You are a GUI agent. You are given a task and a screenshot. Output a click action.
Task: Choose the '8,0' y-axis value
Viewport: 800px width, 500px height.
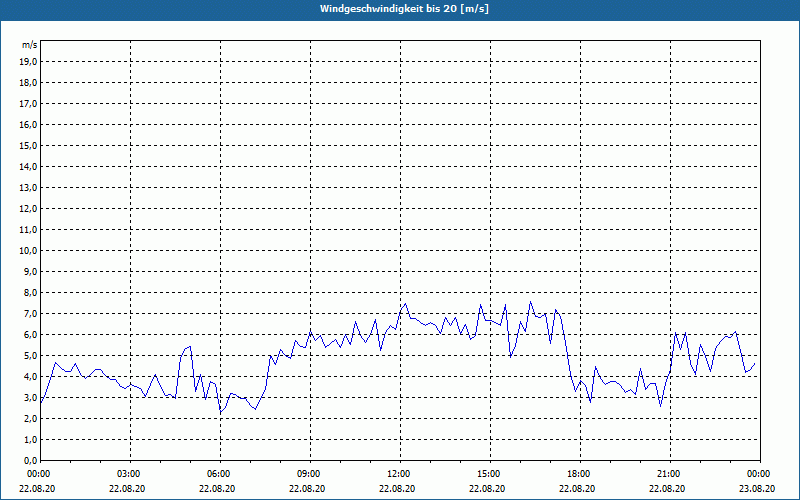click(30, 292)
